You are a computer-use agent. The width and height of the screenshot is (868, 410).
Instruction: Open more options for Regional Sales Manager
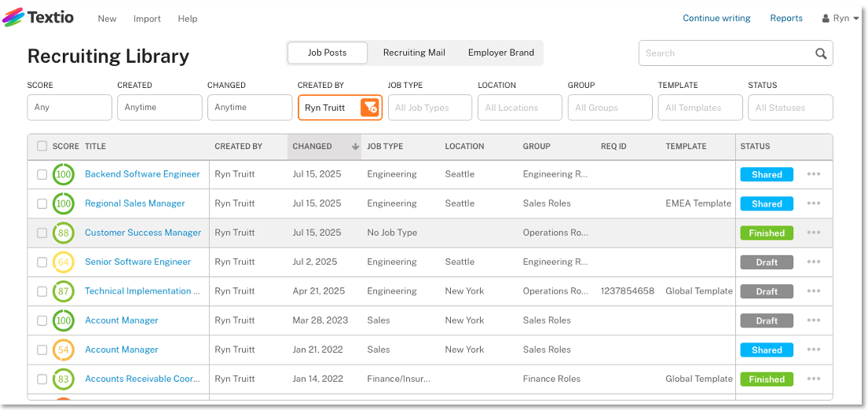click(813, 203)
